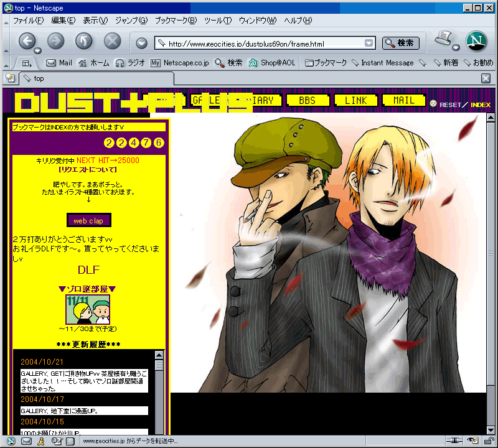The height and width of the screenshot is (448, 498).
Task: Select the 'top' browser tab
Action: 97,78
